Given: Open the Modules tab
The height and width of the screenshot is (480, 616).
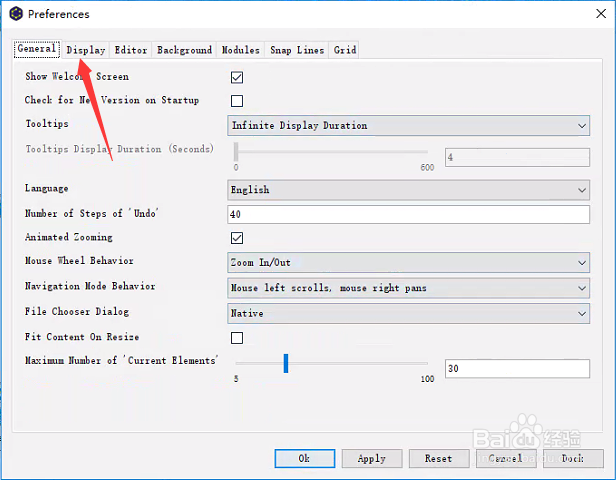Looking at the screenshot, I should coord(240,50).
